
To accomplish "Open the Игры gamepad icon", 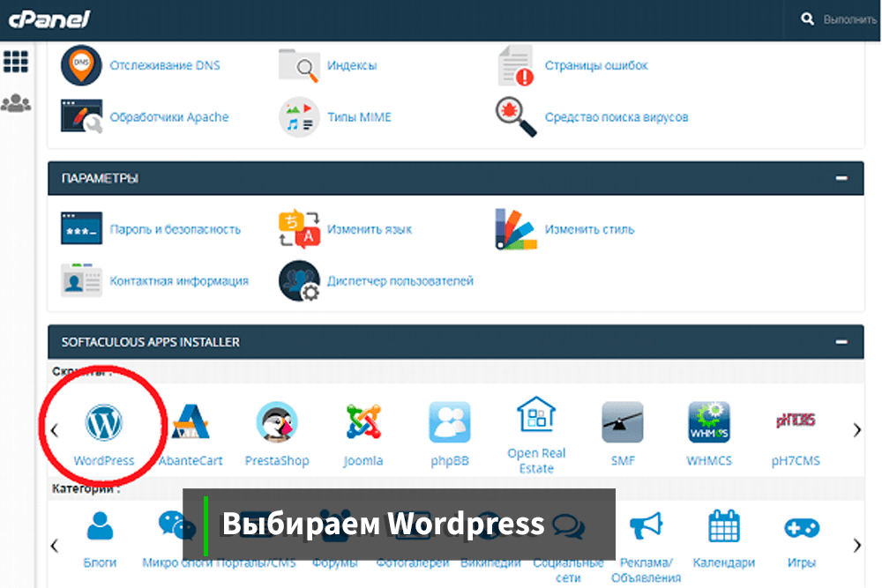I will pos(802,527).
